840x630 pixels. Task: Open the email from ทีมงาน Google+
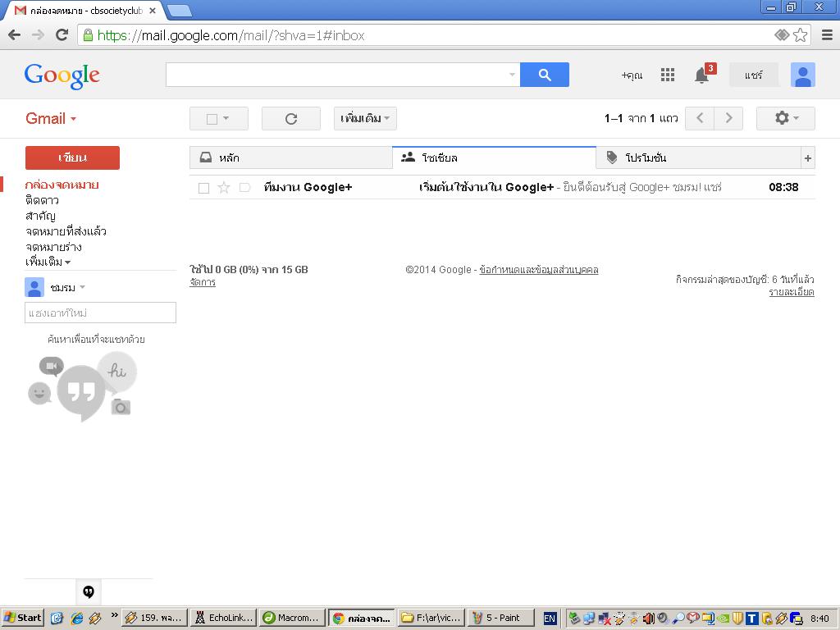pyautogui.click(x=503, y=188)
